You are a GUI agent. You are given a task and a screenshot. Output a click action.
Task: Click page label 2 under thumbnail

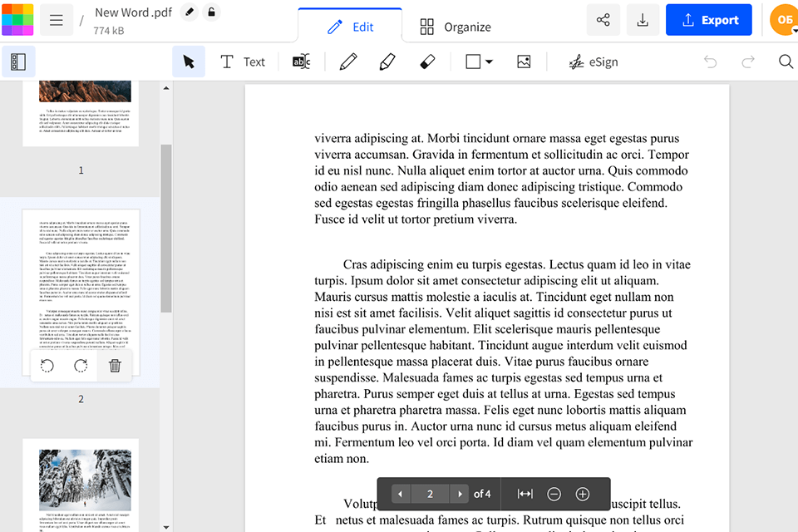(81, 399)
